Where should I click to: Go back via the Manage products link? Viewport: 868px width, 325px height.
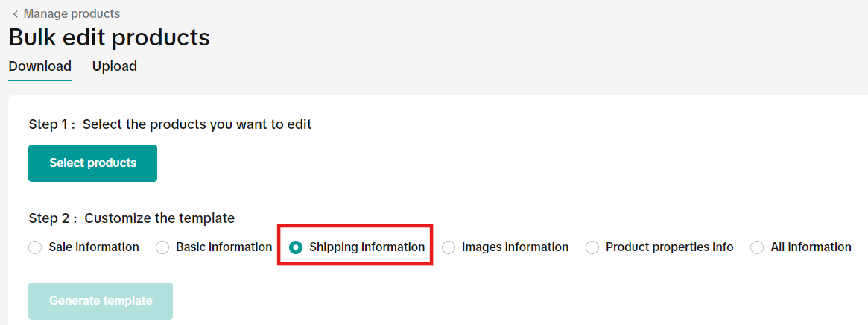point(72,14)
